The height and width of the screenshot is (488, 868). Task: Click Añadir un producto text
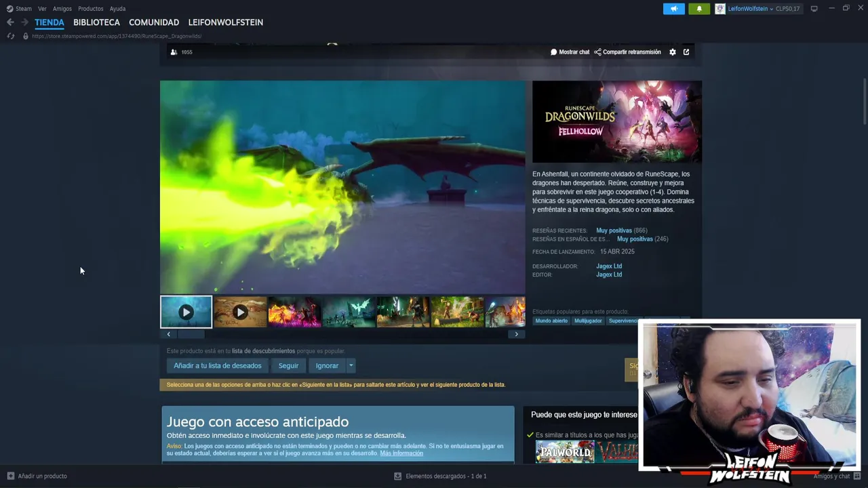[x=42, y=476]
